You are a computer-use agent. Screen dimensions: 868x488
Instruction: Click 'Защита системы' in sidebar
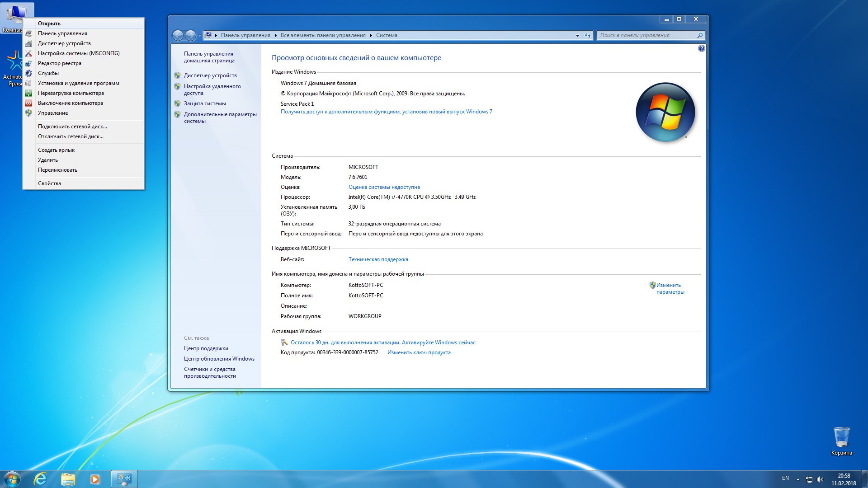click(205, 103)
